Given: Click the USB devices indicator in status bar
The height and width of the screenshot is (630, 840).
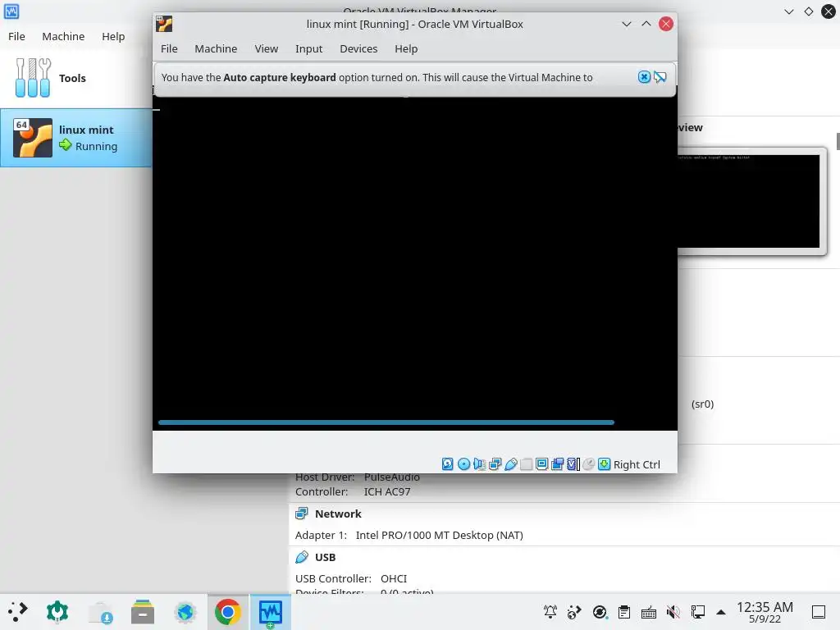Looking at the screenshot, I should [x=510, y=464].
